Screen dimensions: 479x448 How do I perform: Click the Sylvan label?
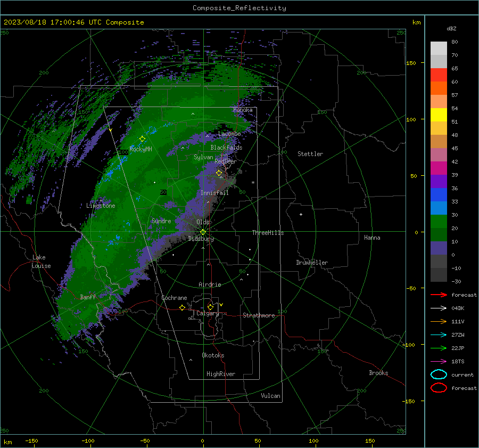tap(203, 157)
